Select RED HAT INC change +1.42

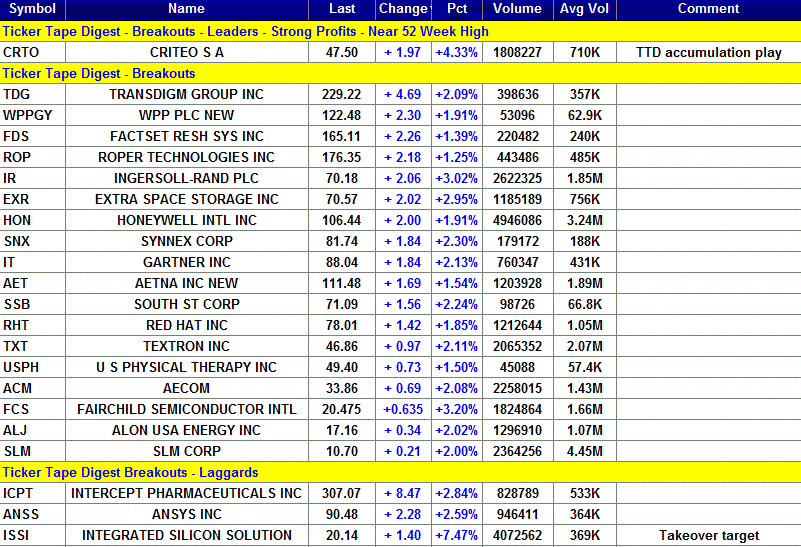[404, 325]
